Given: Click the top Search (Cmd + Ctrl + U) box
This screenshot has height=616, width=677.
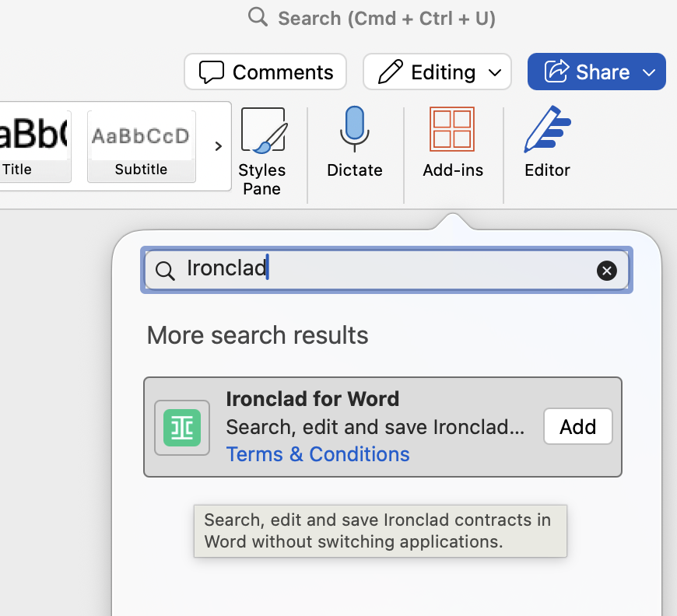Looking at the screenshot, I should [372, 18].
